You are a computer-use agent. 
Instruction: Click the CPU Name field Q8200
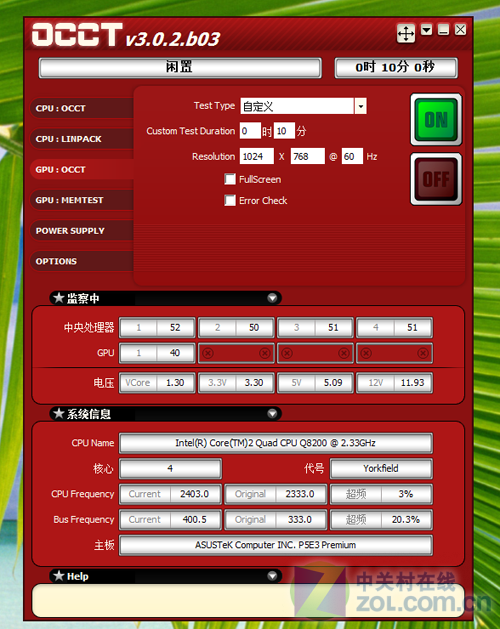276,443
